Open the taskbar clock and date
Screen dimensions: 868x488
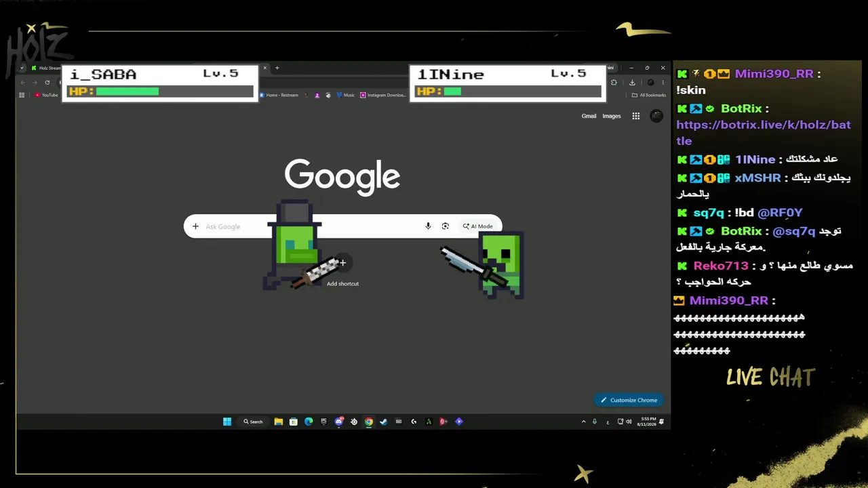(648, 422)
